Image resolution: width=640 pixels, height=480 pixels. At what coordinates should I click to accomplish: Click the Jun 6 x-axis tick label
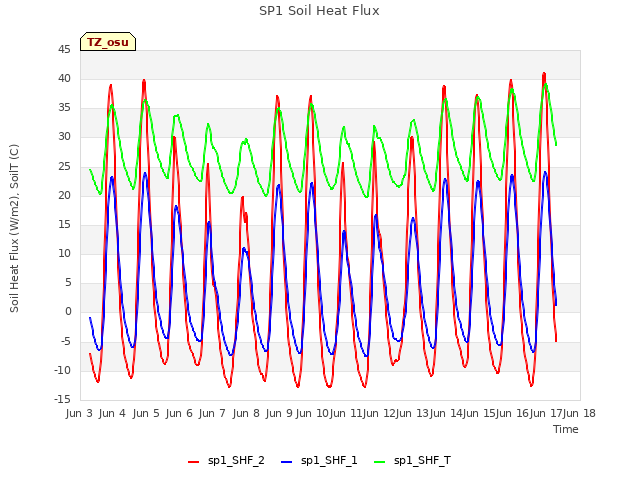tap(179, 413)
